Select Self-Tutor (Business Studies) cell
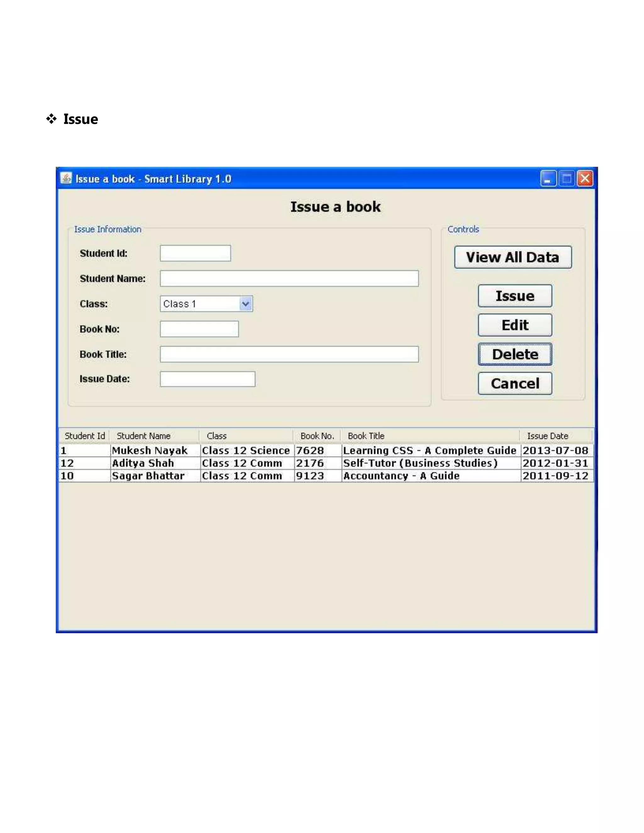 coord(431,463)
